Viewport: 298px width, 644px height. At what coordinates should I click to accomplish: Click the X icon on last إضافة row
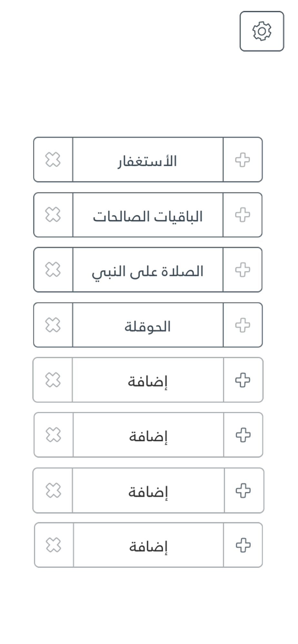[x=54, y=545]
